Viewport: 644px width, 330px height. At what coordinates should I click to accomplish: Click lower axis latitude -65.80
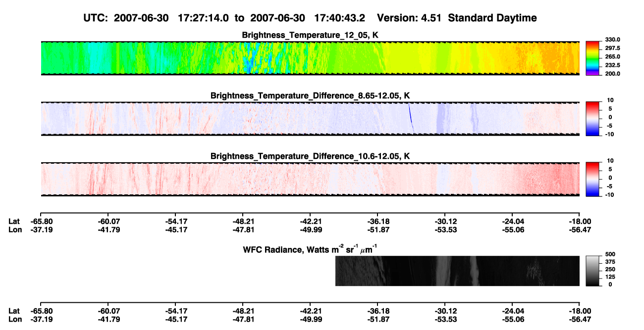click(x=41, y=311)
